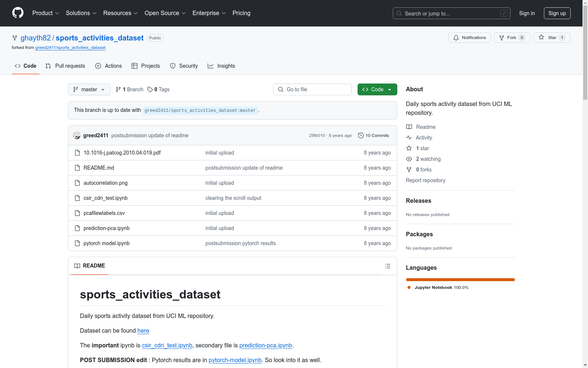Viewport: 588px width, 368px height.
Task: Expand the Product menu
Action: (46, 13)
